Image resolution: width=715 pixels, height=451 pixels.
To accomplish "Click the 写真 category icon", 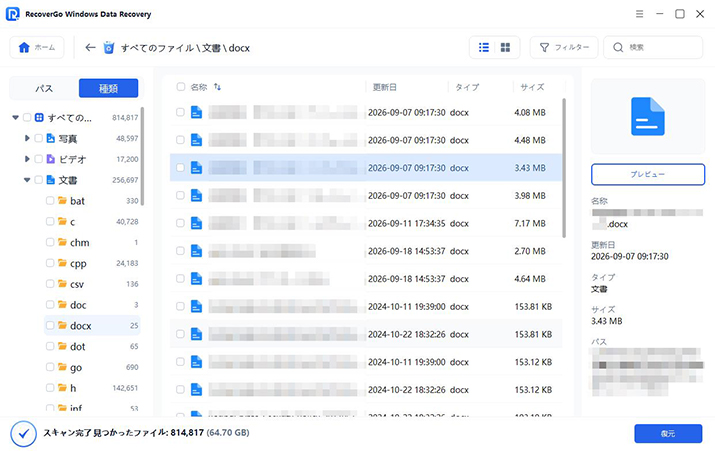I will click(51, 138).
